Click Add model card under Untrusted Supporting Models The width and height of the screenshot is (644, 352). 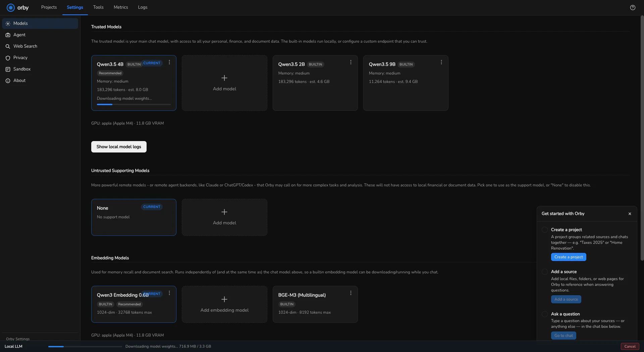[x=224, y=217]
